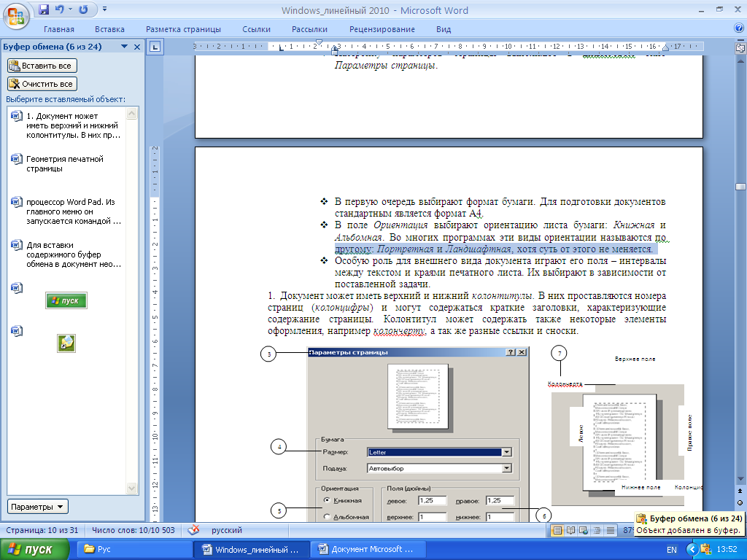Open the Windows 'пуск' Start button
Screen dimensions: 747x560
[x=34, y=550]
